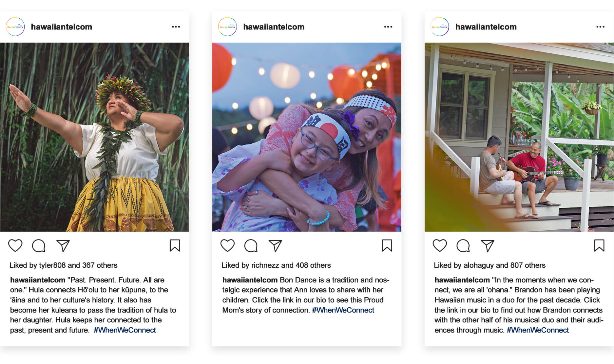Open more options menu on porch musicians post

click(601, 27)
